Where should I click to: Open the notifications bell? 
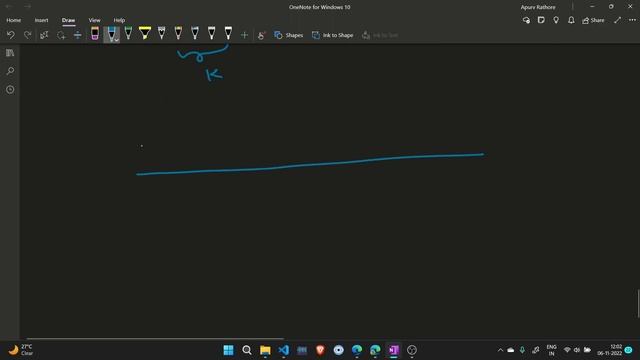coord(571,20)
